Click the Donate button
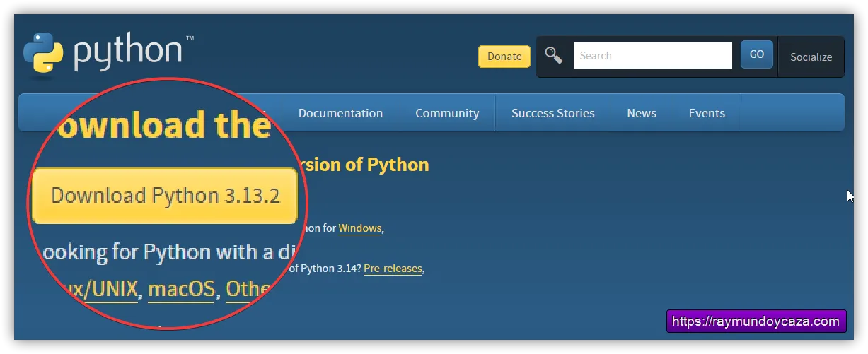The width and height of the screenshot is (868, 354). [504, 57]
